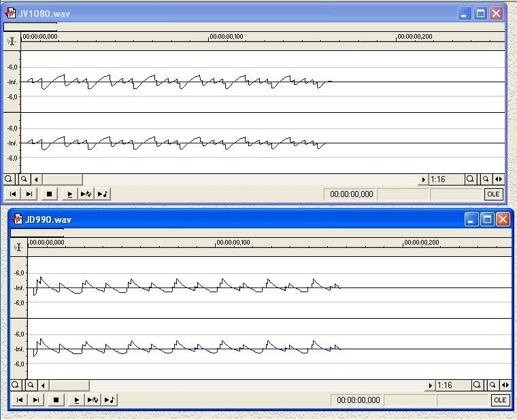Click the 00:00:00,200 ruler mark in JD990
This screenshot has height=420, width=517.
(421, 243)
